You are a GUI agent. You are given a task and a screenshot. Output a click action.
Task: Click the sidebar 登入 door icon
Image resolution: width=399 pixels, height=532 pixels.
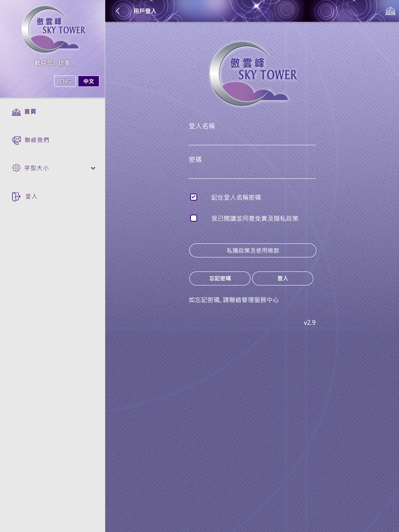[16, 196]
